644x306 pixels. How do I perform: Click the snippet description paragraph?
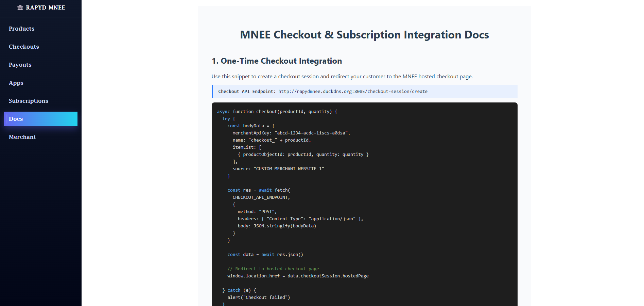point(342,77)
